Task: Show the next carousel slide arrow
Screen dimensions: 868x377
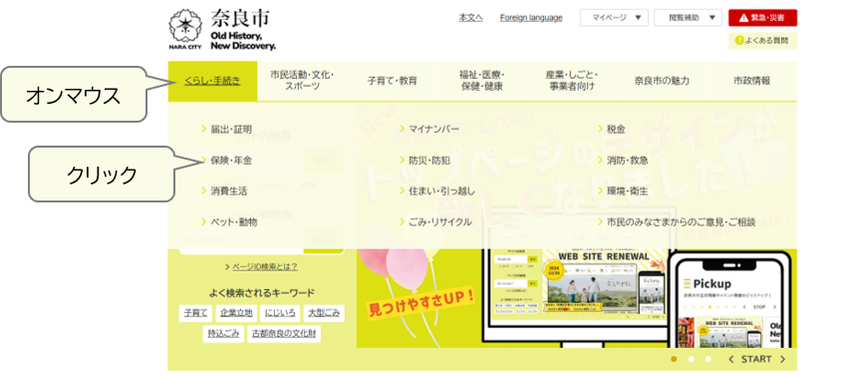Action: pyautogui.click(x=782, y=359)
